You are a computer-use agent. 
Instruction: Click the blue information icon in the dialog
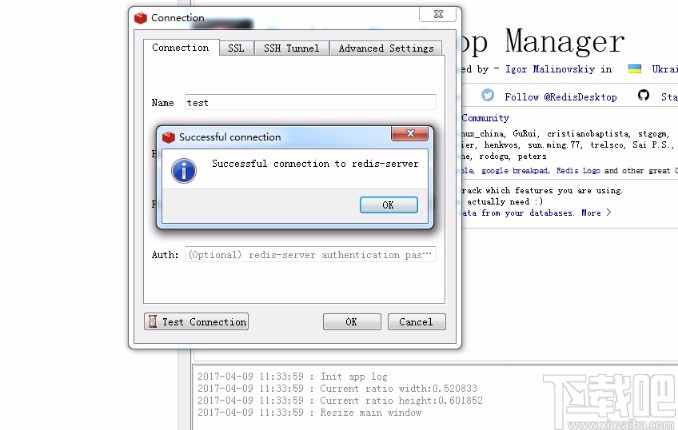(x=184, y=170)
